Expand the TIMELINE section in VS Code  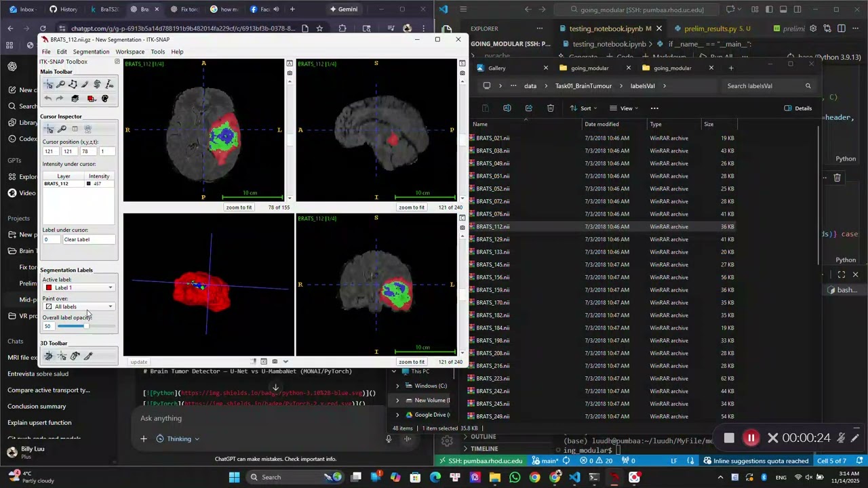(484, 449)
